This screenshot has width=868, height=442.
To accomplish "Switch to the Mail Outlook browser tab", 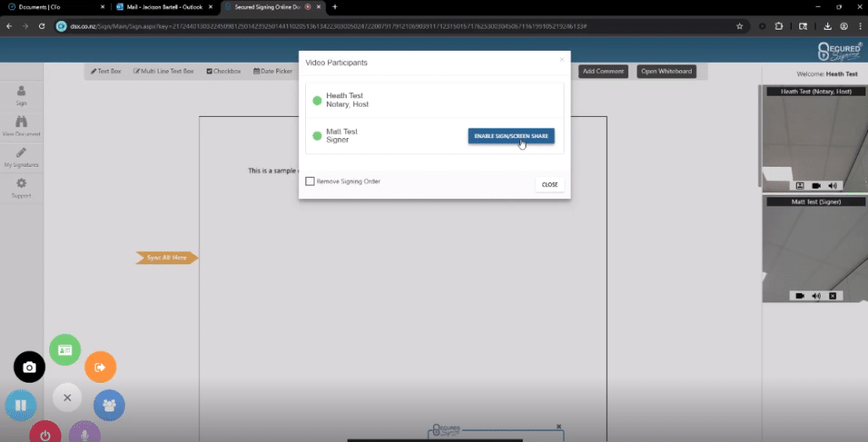I will 161,7.
